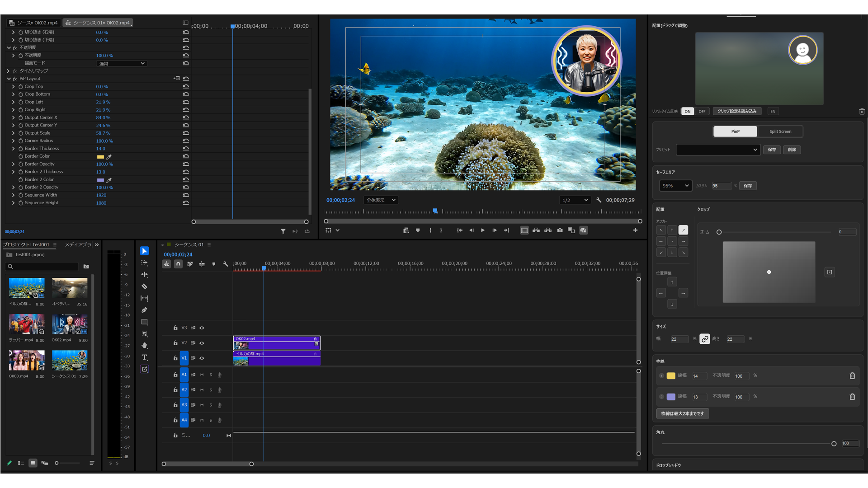
Task: Click the Button Editor plus icon
Action: coord(635,230)
